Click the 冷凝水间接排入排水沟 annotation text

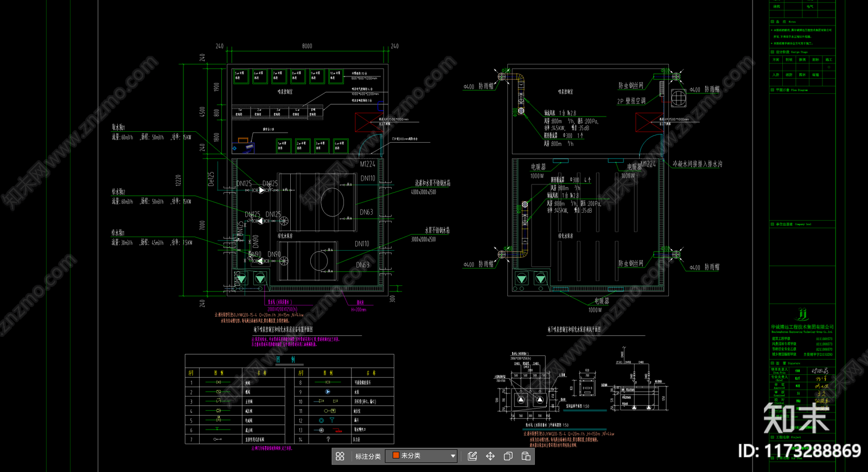click(697, 164)
